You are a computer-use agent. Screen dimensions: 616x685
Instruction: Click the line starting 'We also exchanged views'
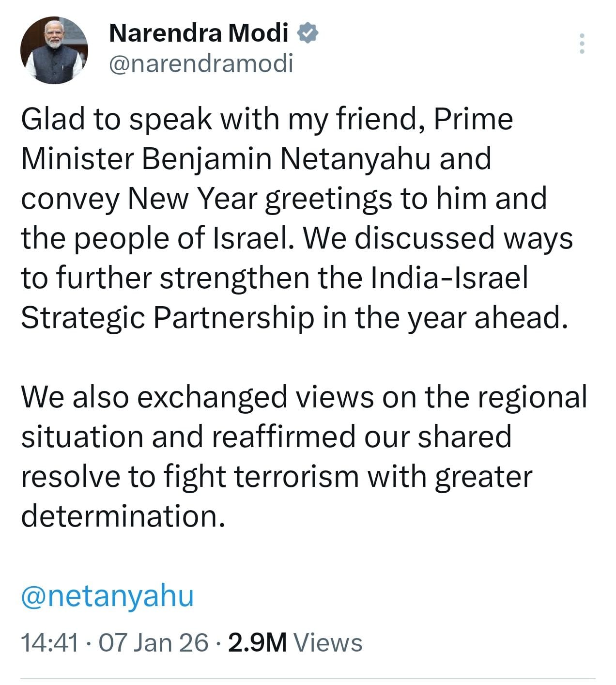(304, 398)
